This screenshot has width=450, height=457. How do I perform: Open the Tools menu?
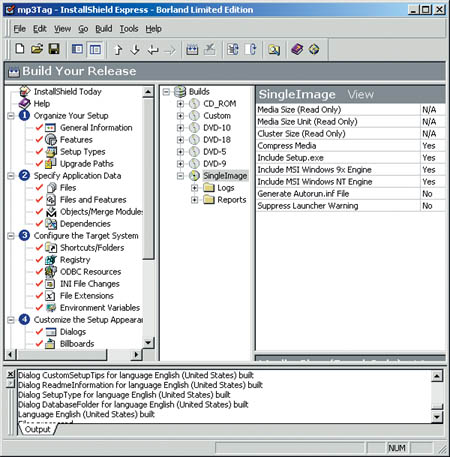click(x=129, y=29)
